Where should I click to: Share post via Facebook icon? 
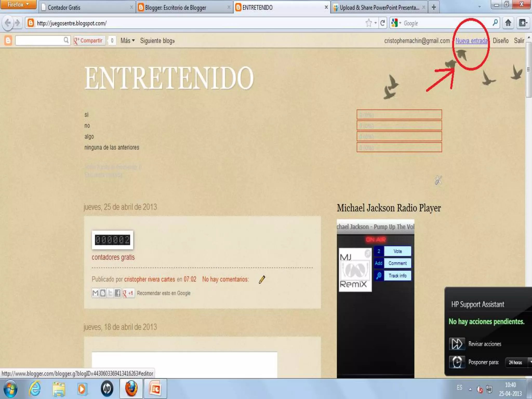(x=117, y=293)
